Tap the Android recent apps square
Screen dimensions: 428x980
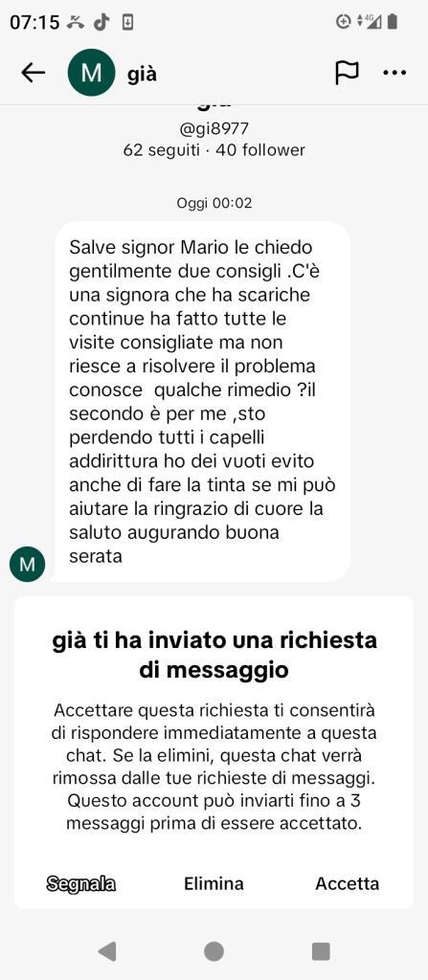coord(321,951)
